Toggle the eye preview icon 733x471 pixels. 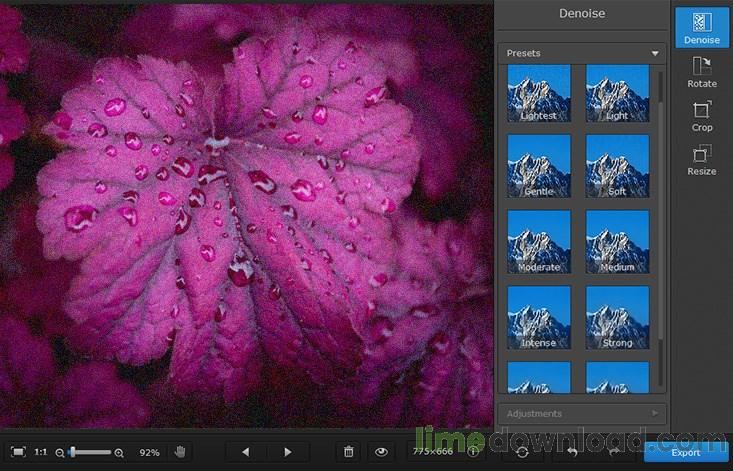click(x=381, y=452)
